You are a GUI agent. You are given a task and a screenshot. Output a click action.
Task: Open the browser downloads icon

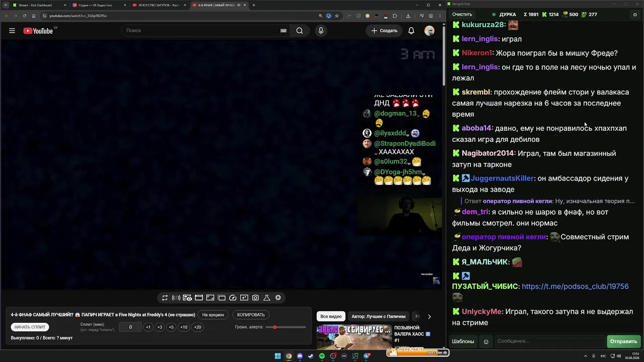point(408,16)
